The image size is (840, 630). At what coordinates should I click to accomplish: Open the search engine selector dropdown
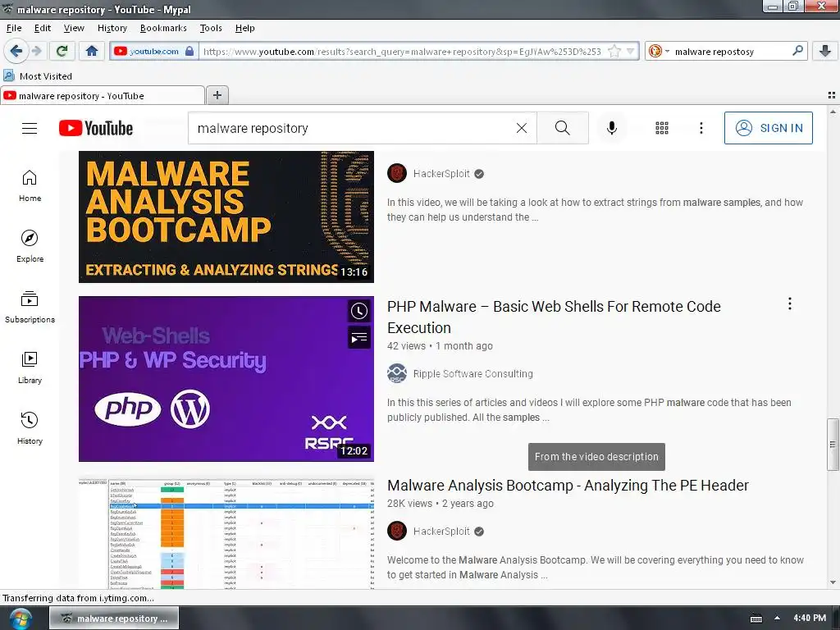659,52
